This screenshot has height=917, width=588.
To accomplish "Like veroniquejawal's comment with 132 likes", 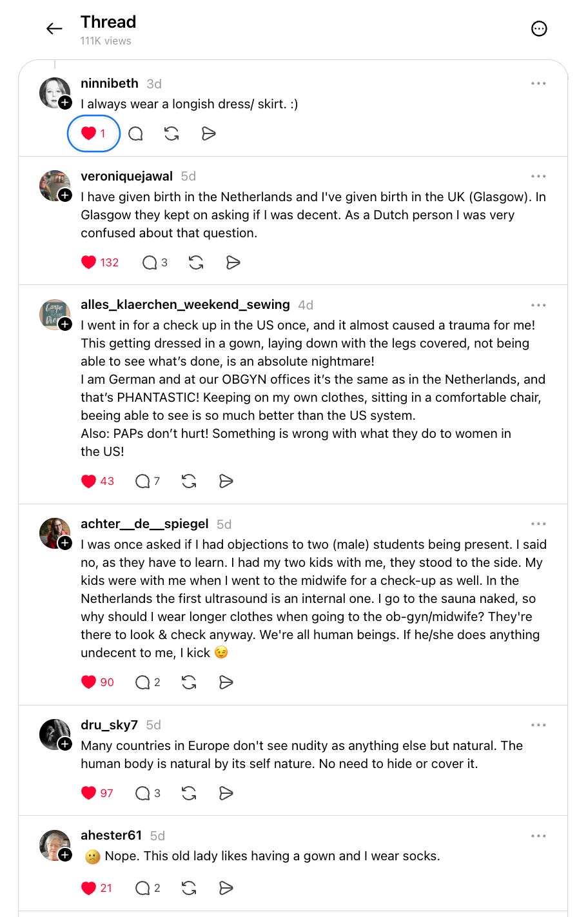I will coord(100,262).
